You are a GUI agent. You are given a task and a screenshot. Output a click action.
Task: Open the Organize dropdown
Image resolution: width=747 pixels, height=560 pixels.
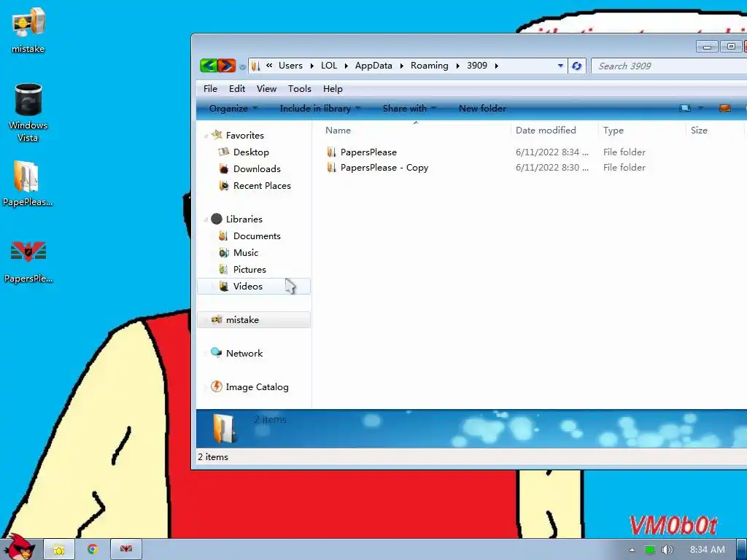[x=233, y=109]
